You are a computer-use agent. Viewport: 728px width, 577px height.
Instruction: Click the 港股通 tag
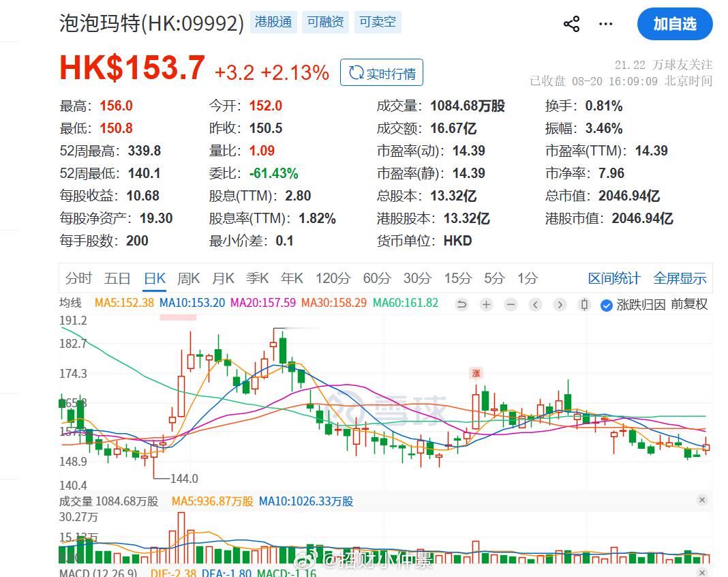click(273, 22)
